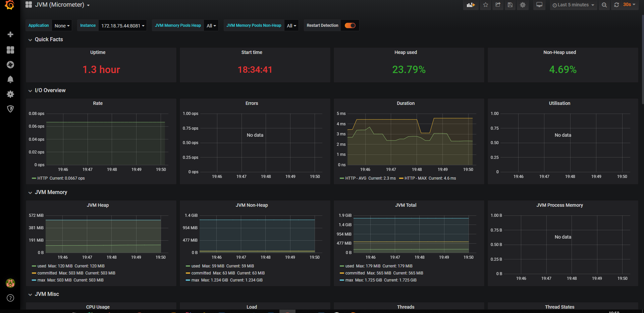Click the 4.69% non-heap used value
The image size is (644, 313).
[563, 70]
